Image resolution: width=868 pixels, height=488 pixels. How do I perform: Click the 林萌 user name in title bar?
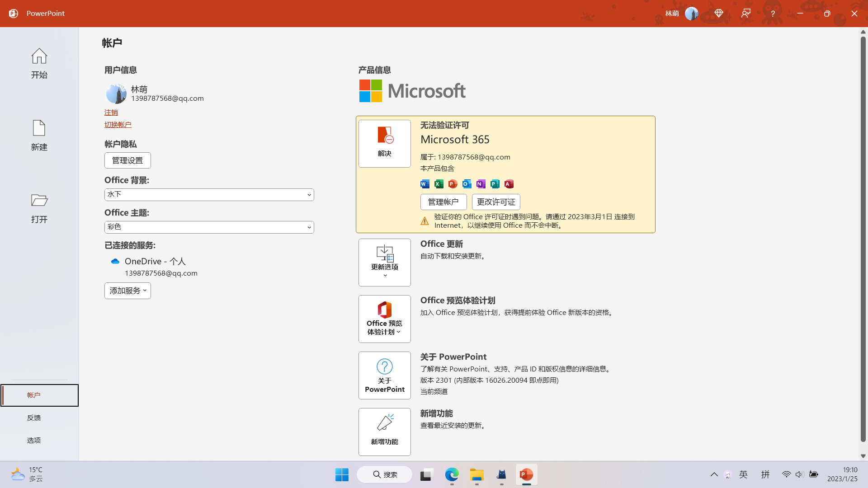[672, 14]
